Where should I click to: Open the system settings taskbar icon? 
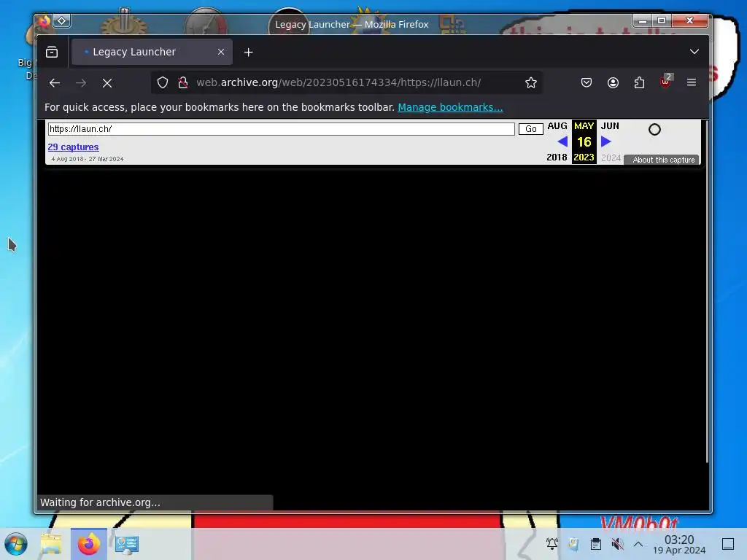(127, 544)
